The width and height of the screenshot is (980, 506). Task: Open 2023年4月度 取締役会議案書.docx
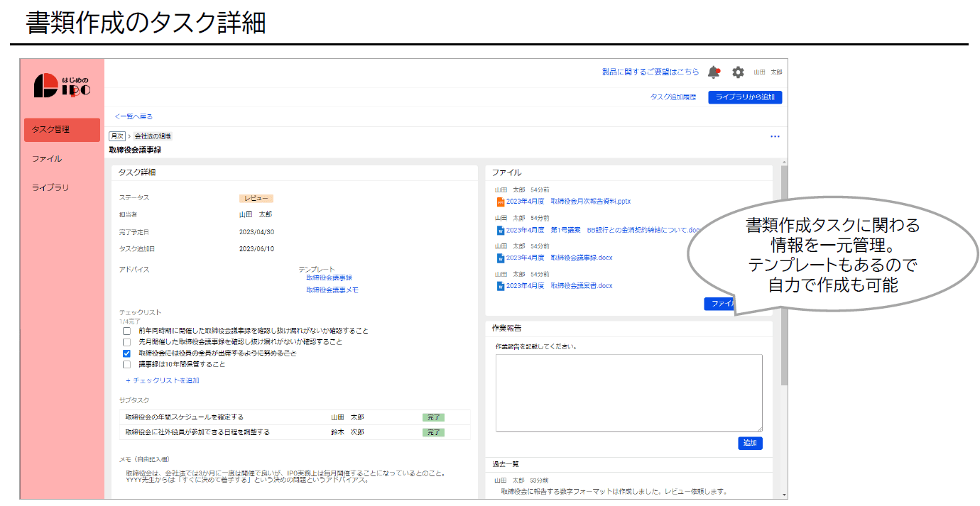(x=559, y=286)
